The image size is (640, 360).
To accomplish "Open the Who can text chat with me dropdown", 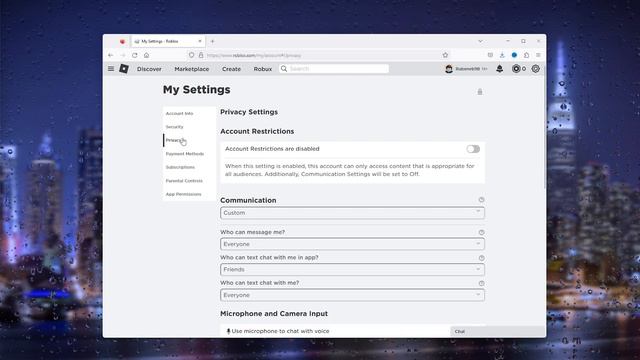I will (x=352, y=295).
